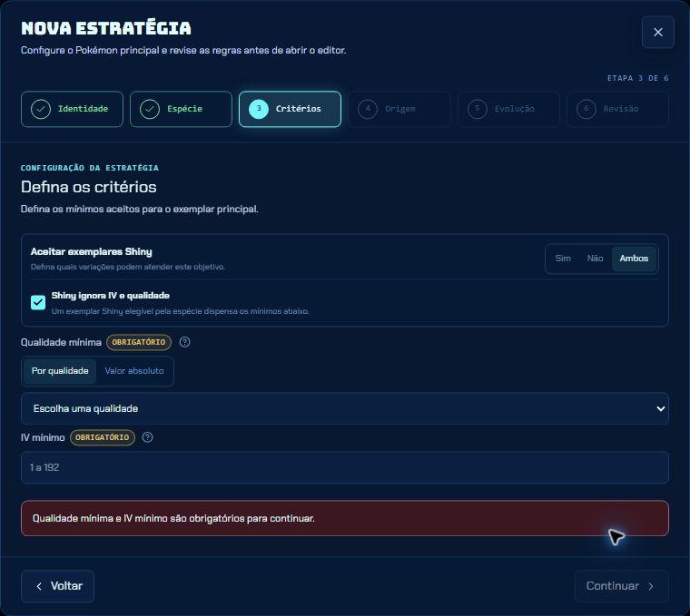This screenshot has width=690, height=616.
Task: Open the Evolução step
Action: coord(508,109)
